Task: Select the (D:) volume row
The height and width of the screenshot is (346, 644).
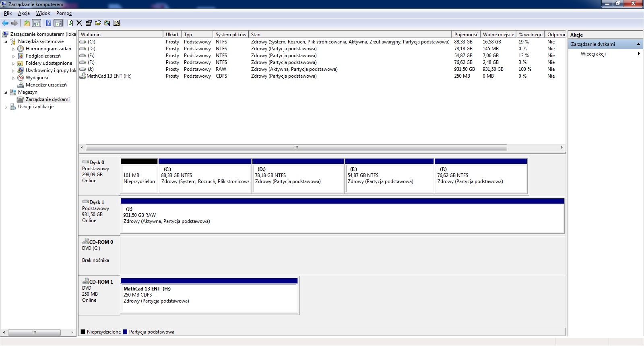Action: pos(322,49)
